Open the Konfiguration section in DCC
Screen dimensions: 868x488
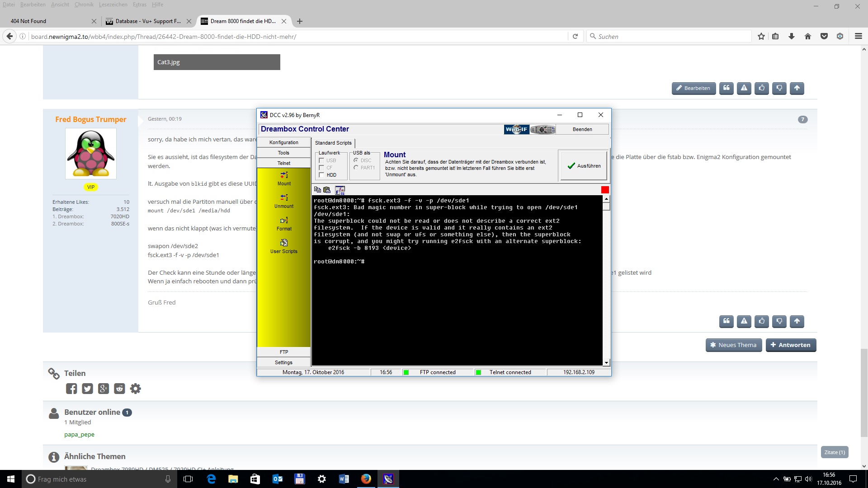pos(284,142)
